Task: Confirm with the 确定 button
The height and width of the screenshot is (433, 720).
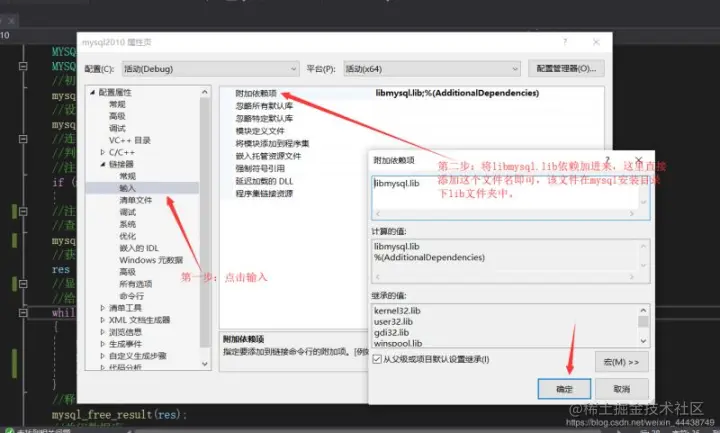Action: tap(564, 389)
